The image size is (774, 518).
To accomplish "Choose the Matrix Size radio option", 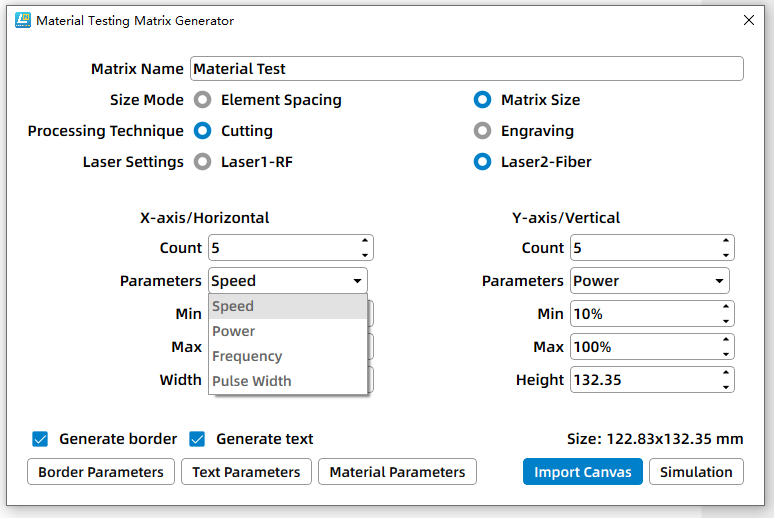I will tap(483, 100).
